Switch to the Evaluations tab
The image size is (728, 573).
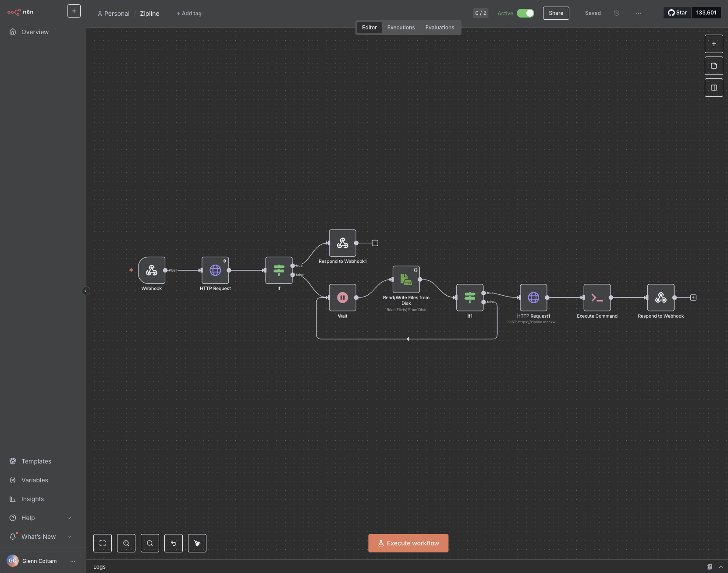[x=440, y=28]
